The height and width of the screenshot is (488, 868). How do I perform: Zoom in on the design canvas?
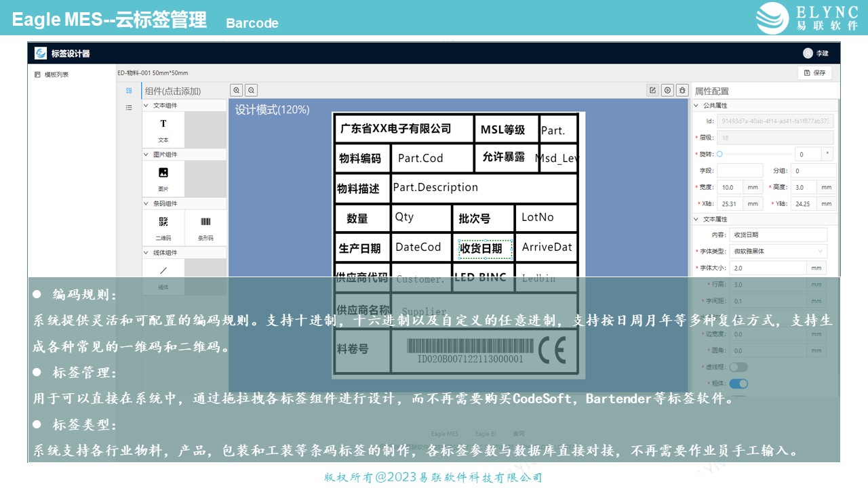(237, 89)
